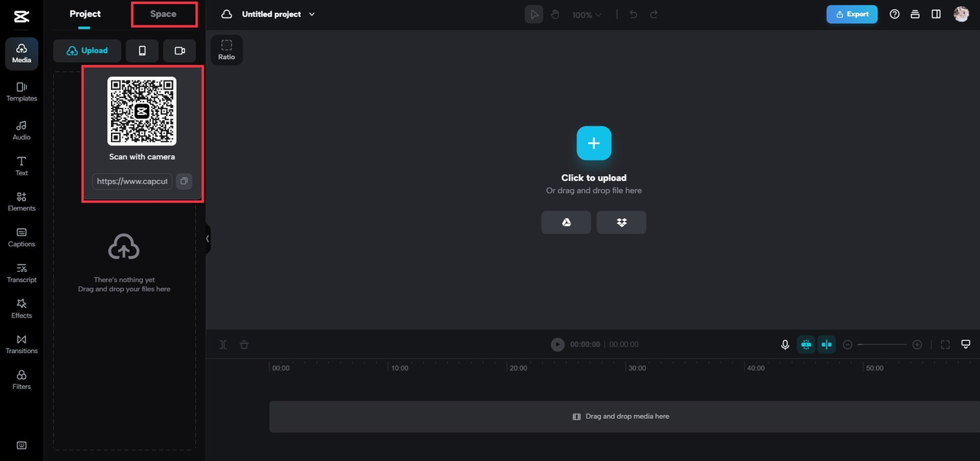Click the delete trash icon in timeline
This screenshot has width=980, height=461.
244,345
